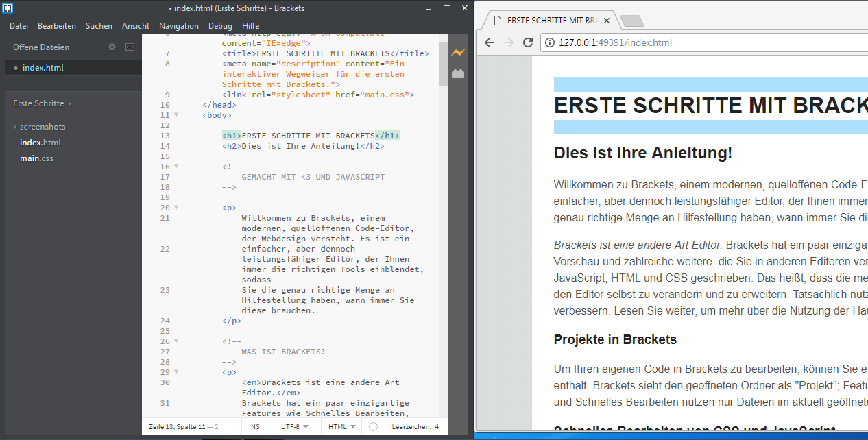This screenshot has height=440, width=868.
Task: Click the Live Preview lightning bolt icon
Action: 457,53
